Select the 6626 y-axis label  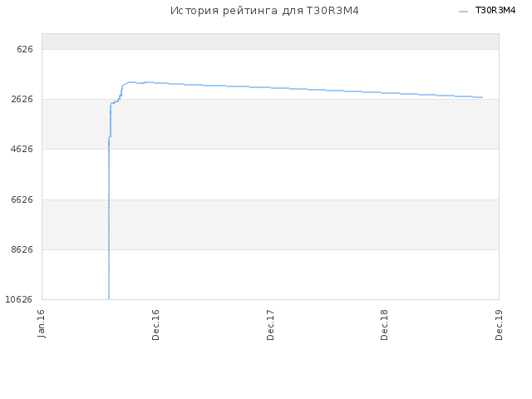pyautogui.click(x=22, y=199)
